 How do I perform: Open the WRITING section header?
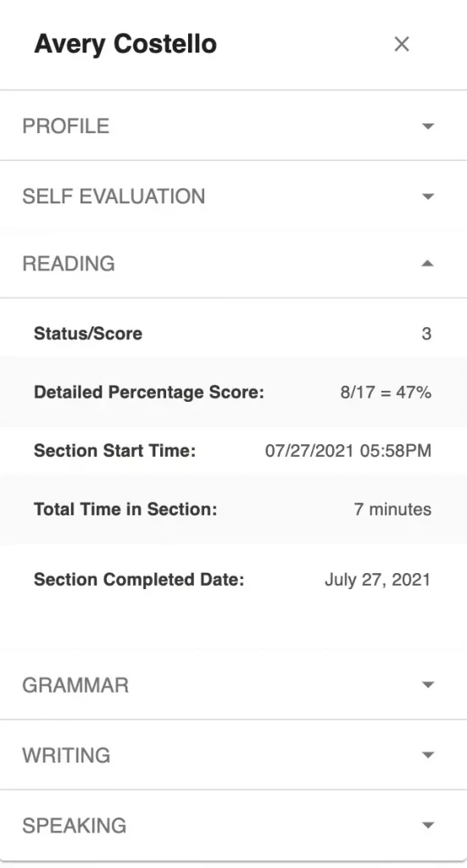[234, 755]
